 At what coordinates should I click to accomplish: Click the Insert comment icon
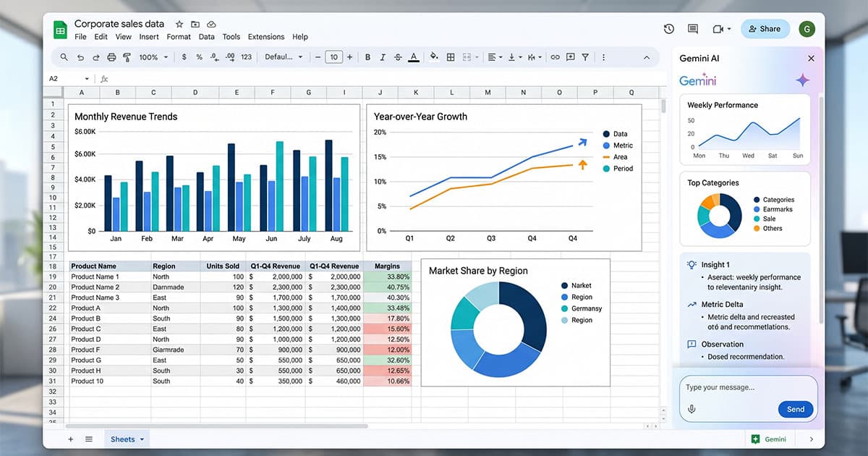coord(571,56)
